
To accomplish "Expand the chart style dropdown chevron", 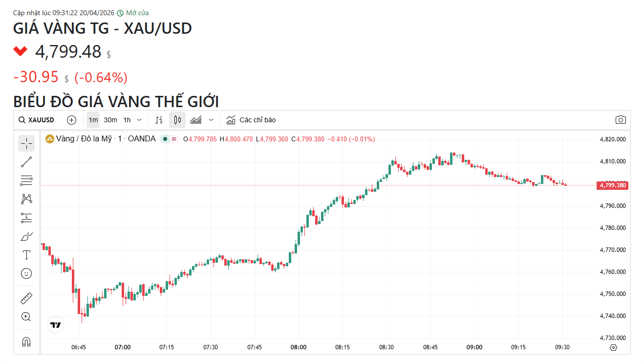I will pyautogui.click(x=211, y=120).
